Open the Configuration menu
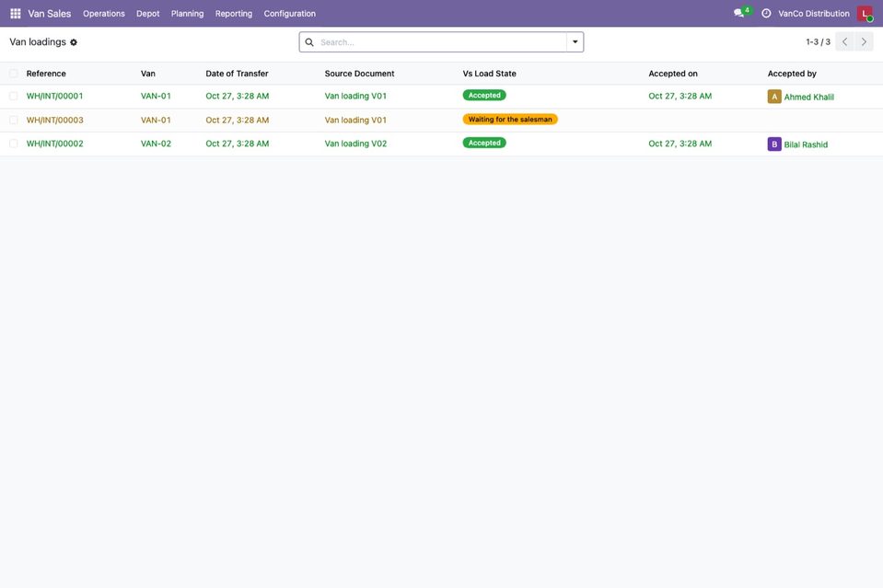The height and width of the screenshot is (588, 883). tap(289, 14)
